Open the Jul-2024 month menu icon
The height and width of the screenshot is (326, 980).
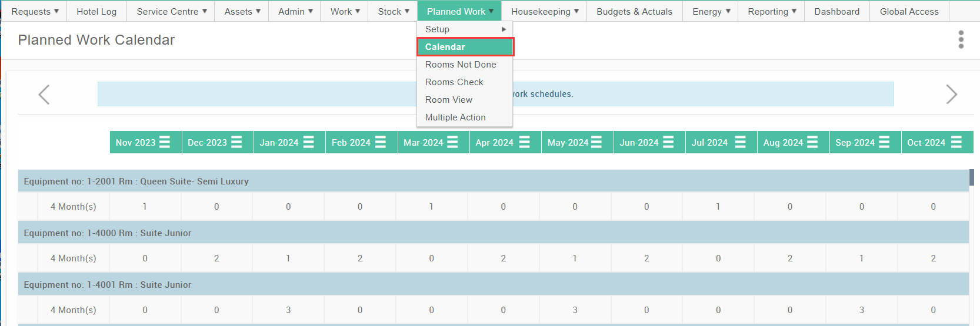[x=740, y=142]
